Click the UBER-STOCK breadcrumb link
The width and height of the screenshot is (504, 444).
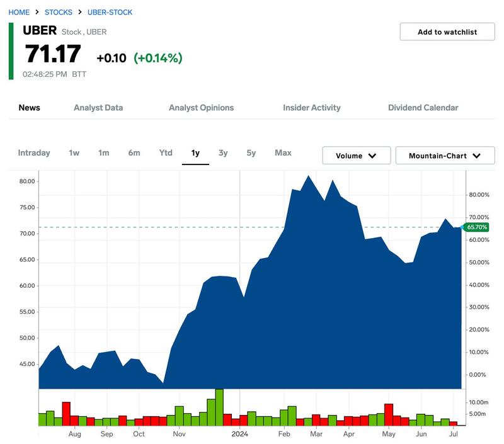coord(110,12)
